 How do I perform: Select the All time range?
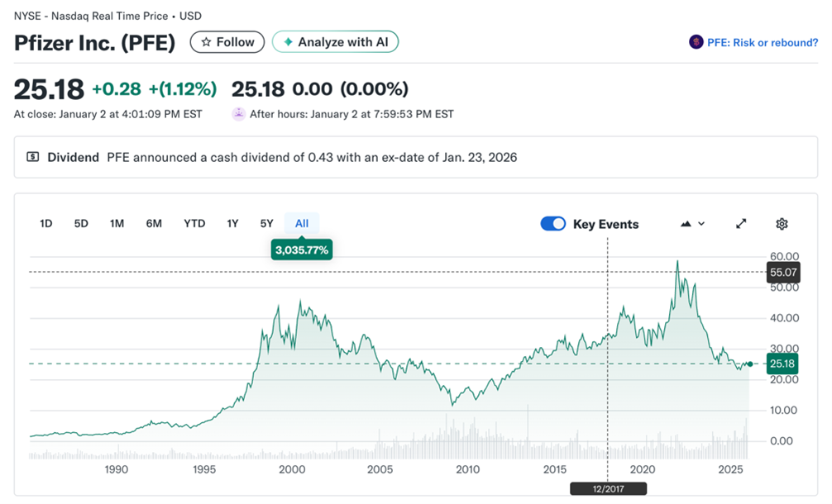point(302,223)
